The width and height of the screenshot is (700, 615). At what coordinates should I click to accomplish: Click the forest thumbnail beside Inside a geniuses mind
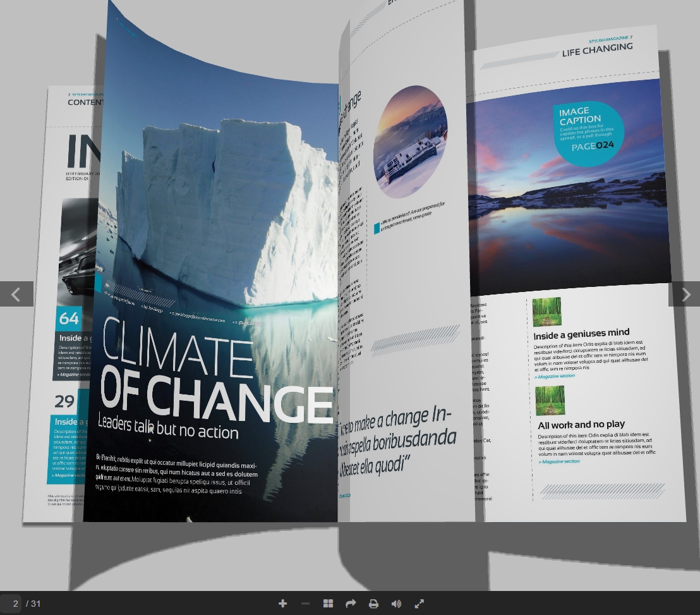pos(546,312)
